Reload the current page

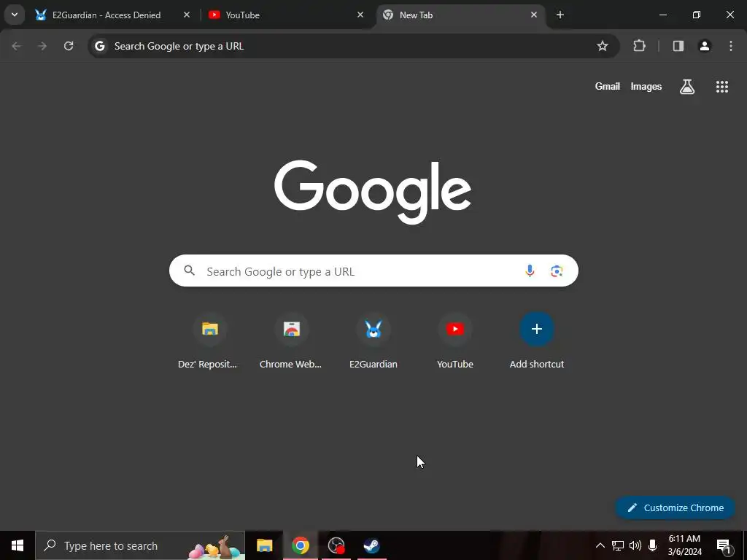click(x=69, y=46)
